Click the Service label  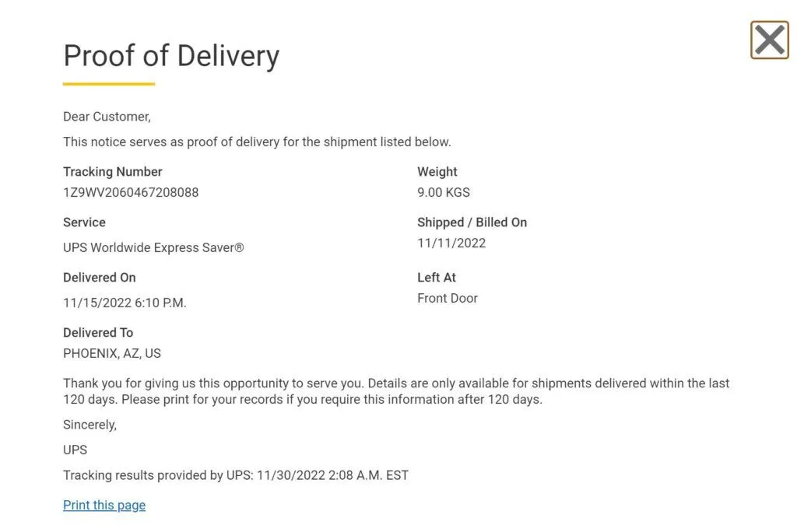[84, 222]
